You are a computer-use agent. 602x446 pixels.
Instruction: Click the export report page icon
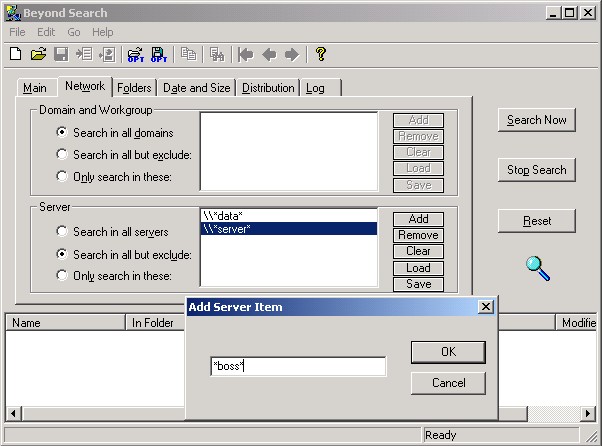click(107, 54)
